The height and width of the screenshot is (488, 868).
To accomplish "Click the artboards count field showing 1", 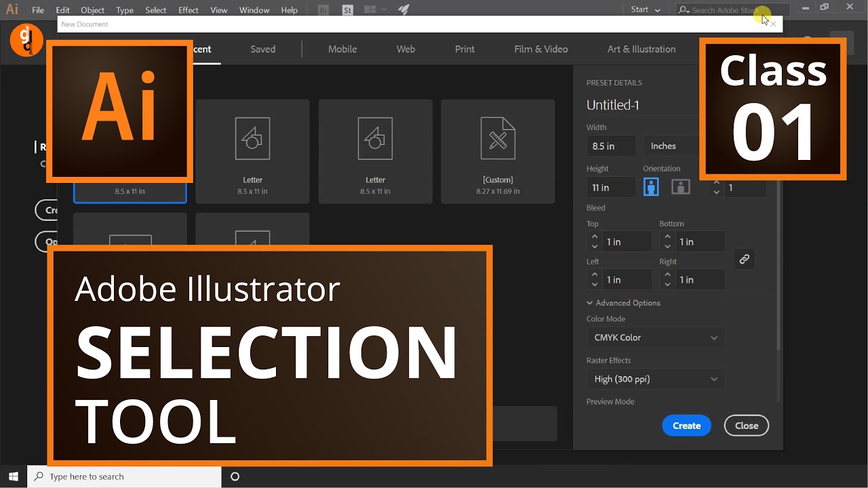I will pyautogui.click(x=745, y=188).
